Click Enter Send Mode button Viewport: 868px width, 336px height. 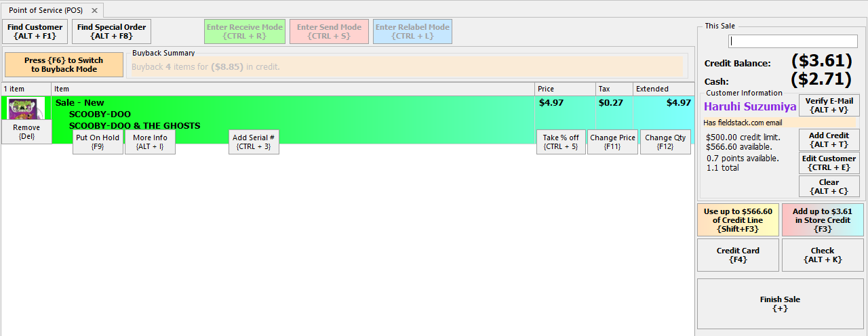[329, 32]
